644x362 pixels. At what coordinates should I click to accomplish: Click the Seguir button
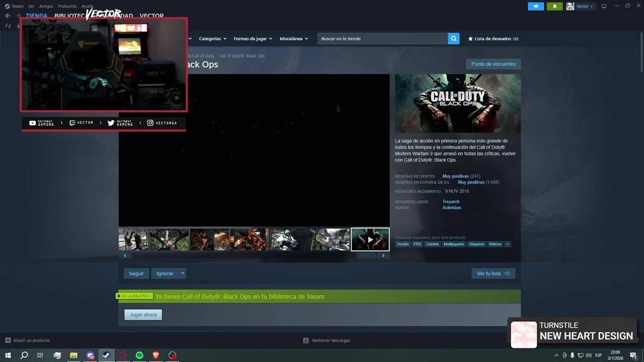136,274
